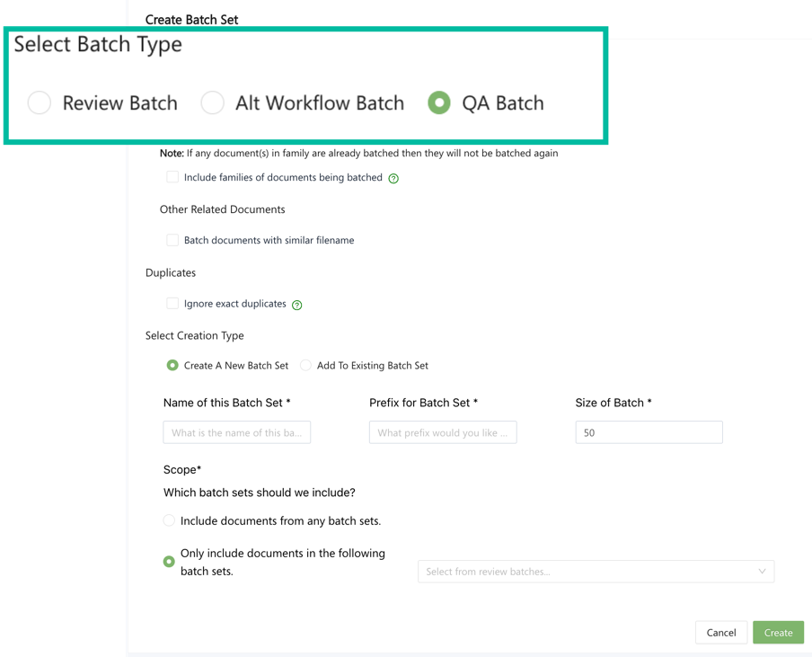This screenshot has width=812, height=657.
Task: Select the QA Batch radio option
Action: click(x=439, y=103)
